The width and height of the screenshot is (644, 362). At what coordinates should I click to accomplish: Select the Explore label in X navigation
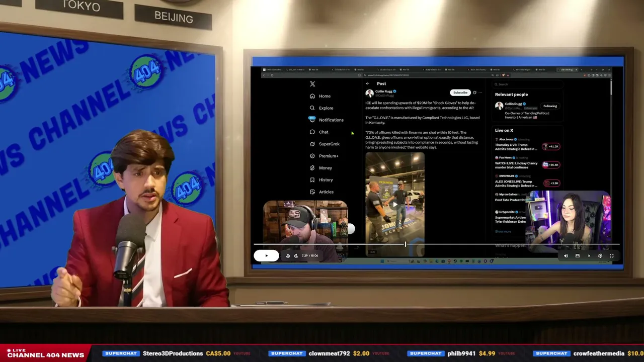(326, 108)
